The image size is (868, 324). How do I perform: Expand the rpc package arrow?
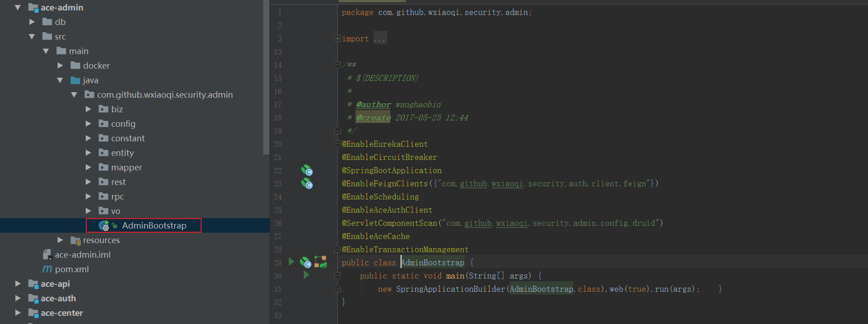click(x=88, y=196)
